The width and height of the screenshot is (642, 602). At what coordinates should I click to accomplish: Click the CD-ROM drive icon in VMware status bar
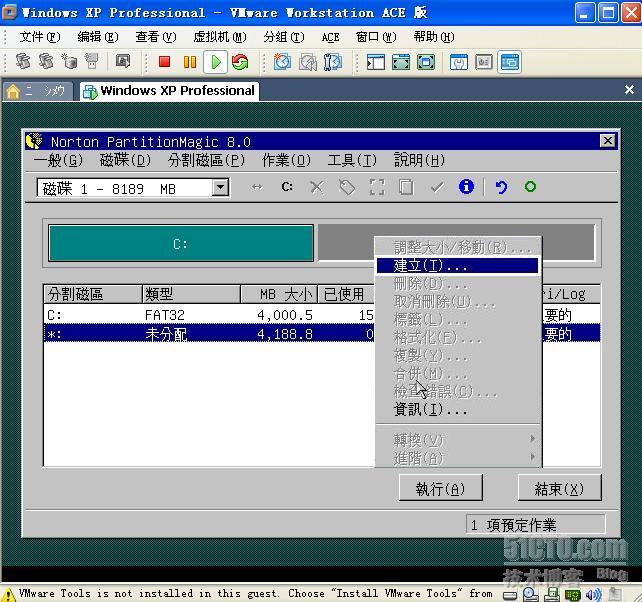tap(531, 594)
